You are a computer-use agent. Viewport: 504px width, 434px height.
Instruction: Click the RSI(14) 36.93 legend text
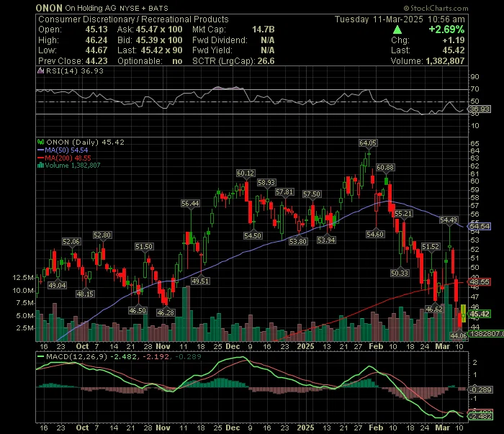click(x=75, y=71)
